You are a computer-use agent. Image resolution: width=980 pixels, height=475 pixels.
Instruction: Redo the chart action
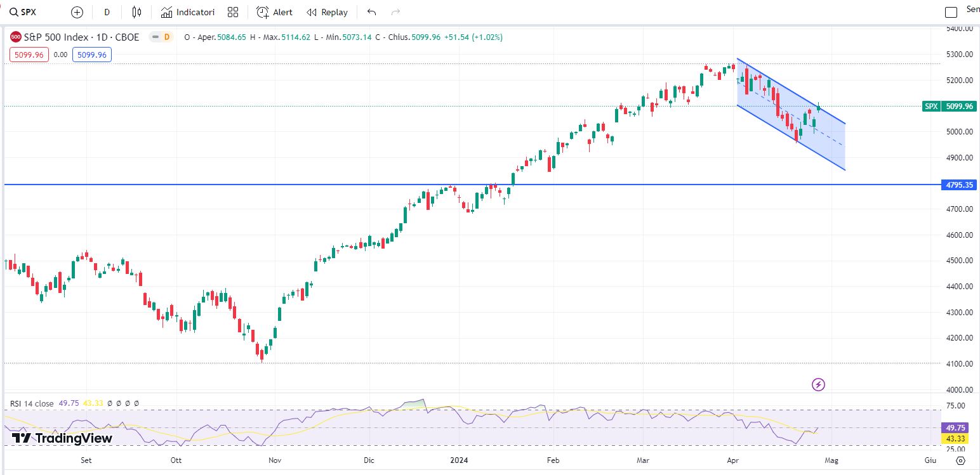[396, 12]
